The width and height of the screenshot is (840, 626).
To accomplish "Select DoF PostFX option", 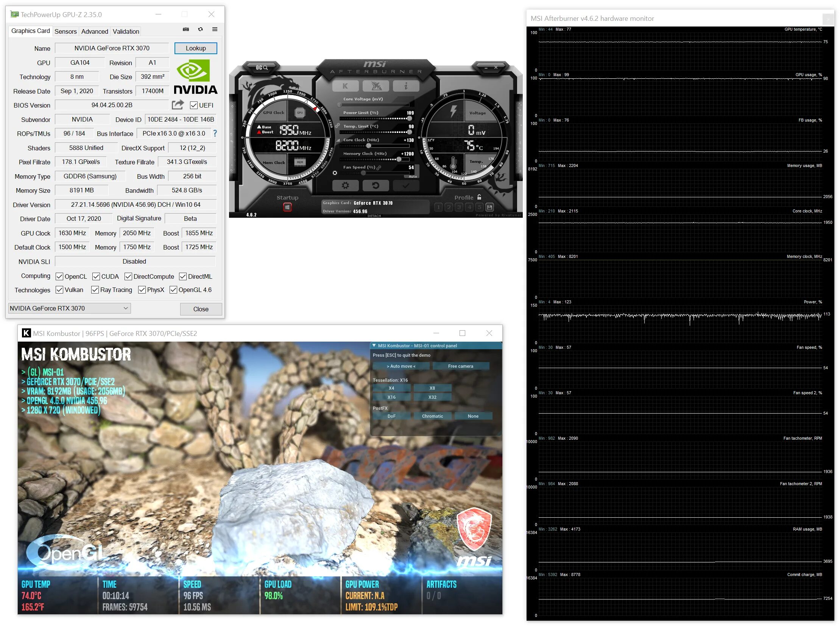I will (391, 417).
